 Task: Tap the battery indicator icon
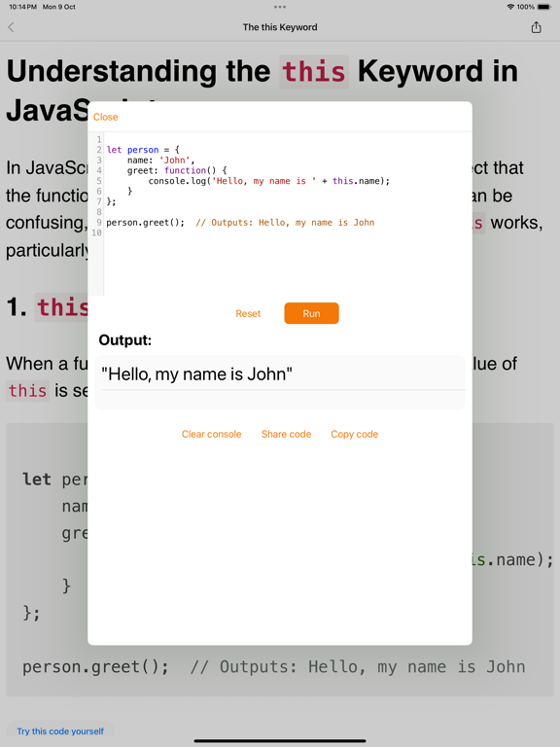coord(544,7)
